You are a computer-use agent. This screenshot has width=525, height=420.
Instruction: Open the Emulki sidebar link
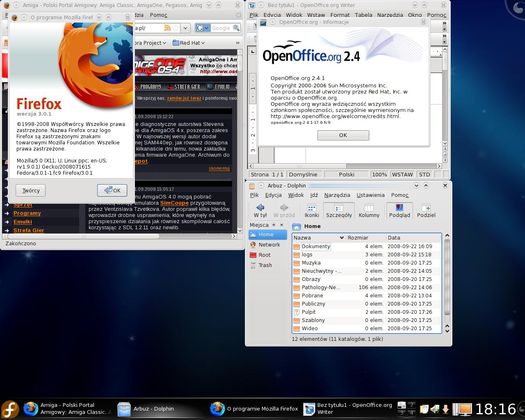[x=23, y=221]
